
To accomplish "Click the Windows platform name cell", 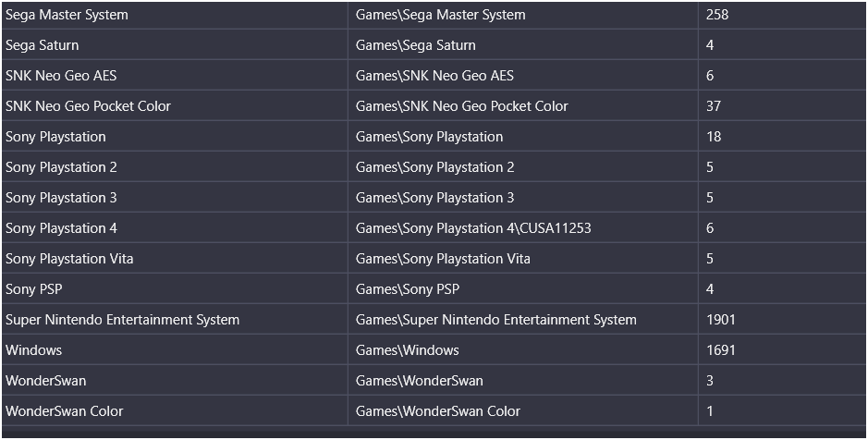I will (x=33, y=350).
